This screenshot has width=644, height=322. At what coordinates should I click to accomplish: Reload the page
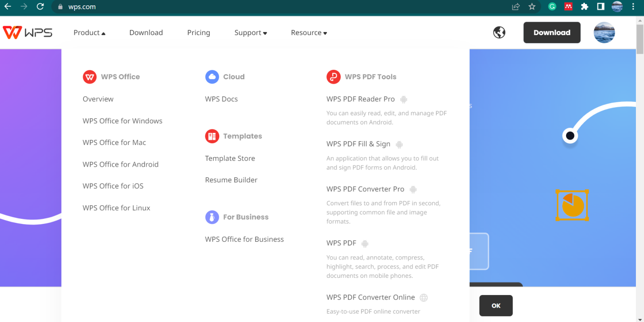point(41,7)
